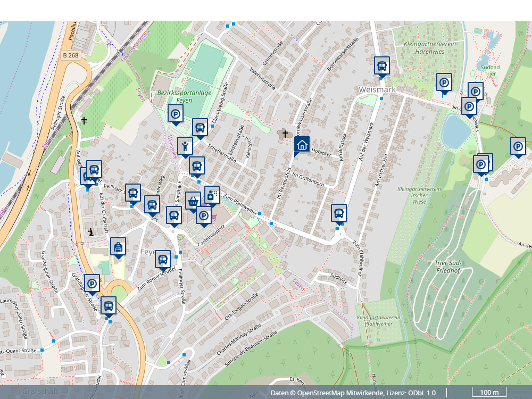Click bus stop marker on Zum Pfahlweiher east
The image size is (532, 399).
pyautogui.click(x=339, y=213)
